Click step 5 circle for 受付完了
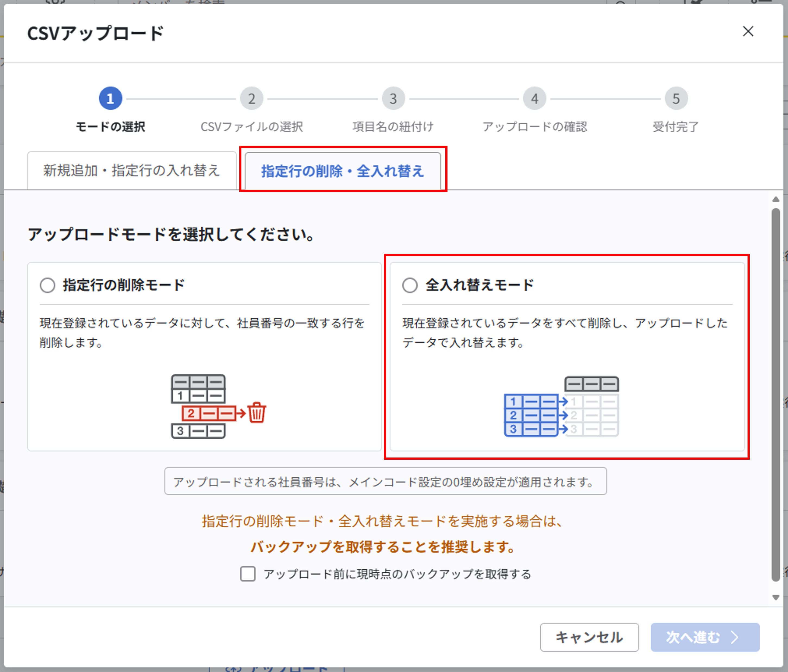The width and height of the screenshot is (788, 672). (x=676, y=99)
